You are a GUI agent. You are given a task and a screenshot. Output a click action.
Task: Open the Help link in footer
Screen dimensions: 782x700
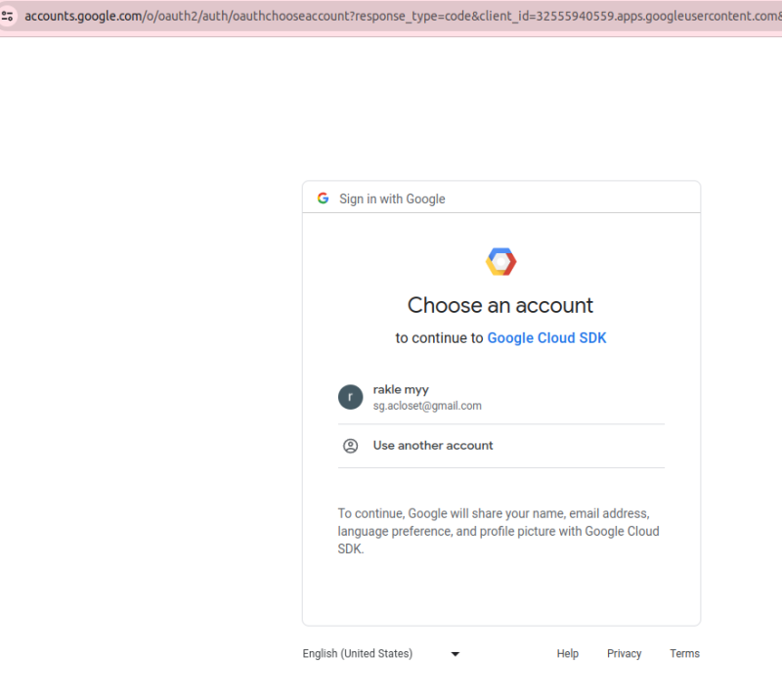568,654
